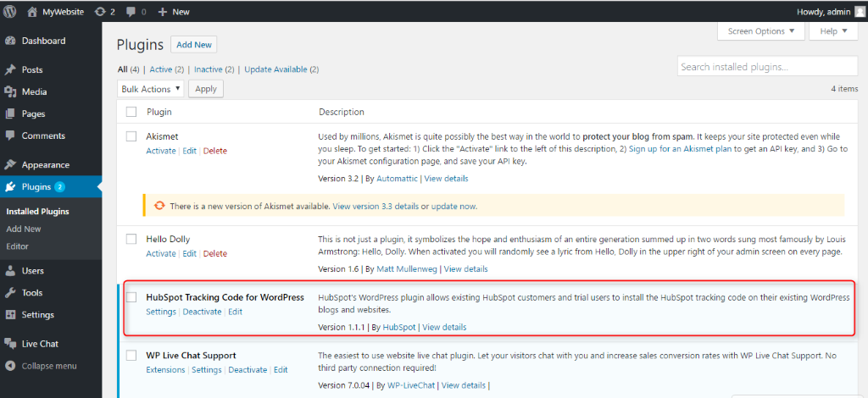The height and width of the screenshot is (398, 868).
Task: Expand the Help panel
Action: point(833,31)
